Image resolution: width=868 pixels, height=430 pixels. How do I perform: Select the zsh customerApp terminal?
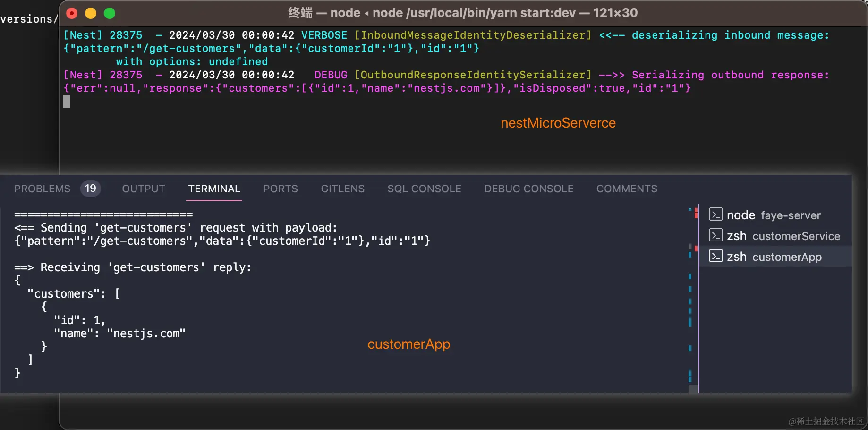(x=775, y=257)
